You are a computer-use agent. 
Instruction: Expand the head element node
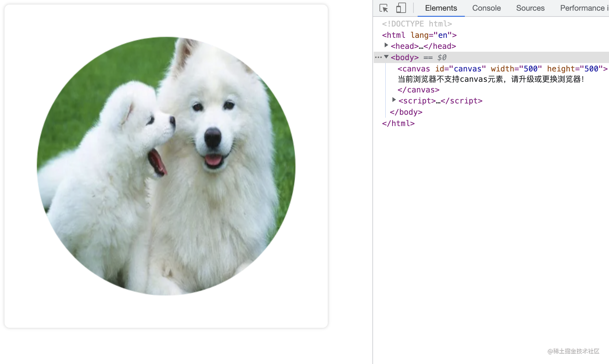(386, 45)
